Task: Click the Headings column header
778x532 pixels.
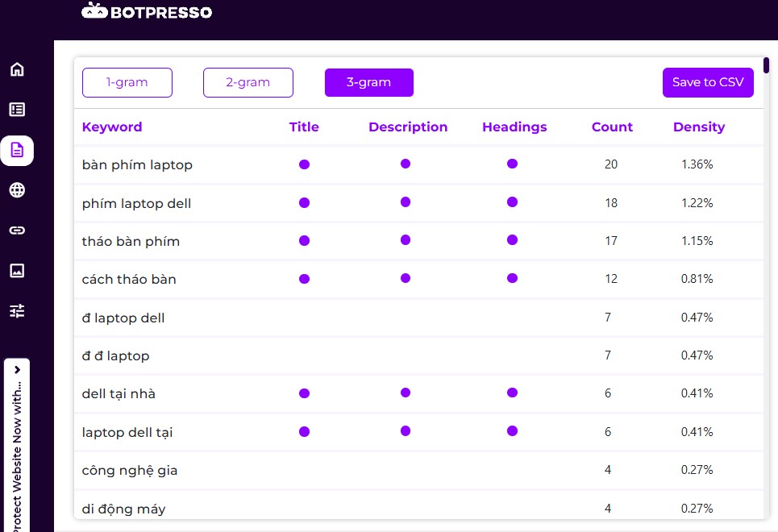Action: pos(514,127)
